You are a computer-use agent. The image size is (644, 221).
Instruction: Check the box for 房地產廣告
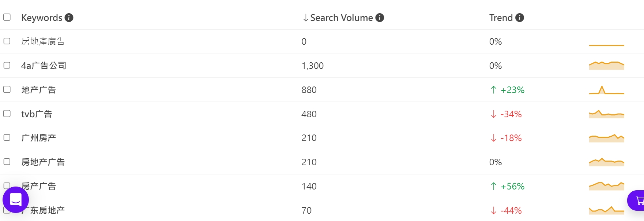[x=7, y=41]
